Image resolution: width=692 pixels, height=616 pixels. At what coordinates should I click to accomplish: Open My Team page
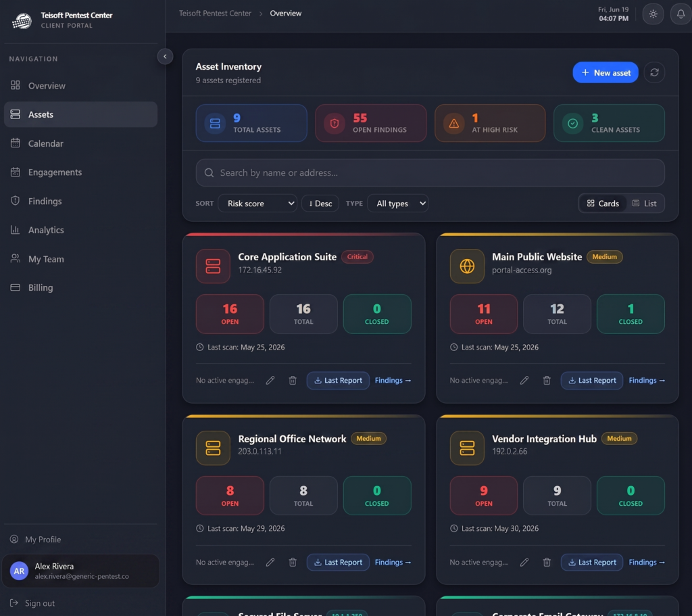(81, 259)
